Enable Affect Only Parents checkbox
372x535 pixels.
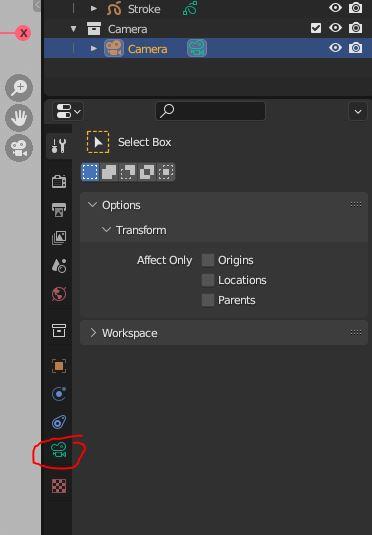coord(208,300)
